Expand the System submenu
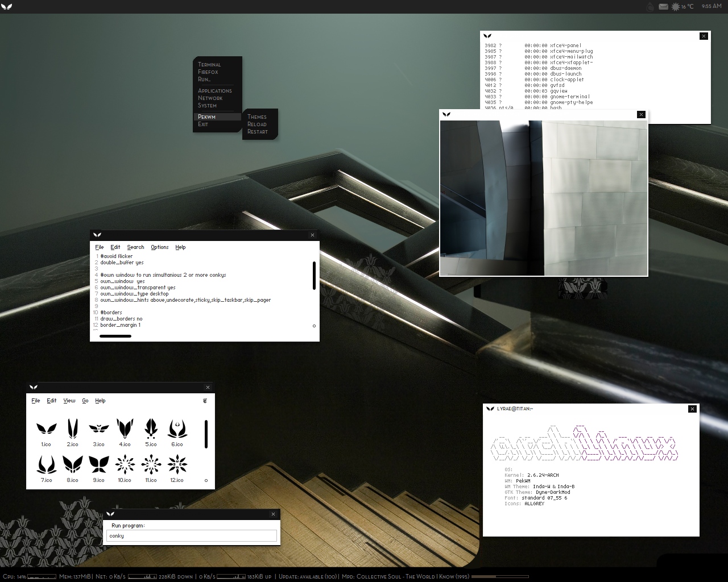728x582 pixels. tap(208, 106)
